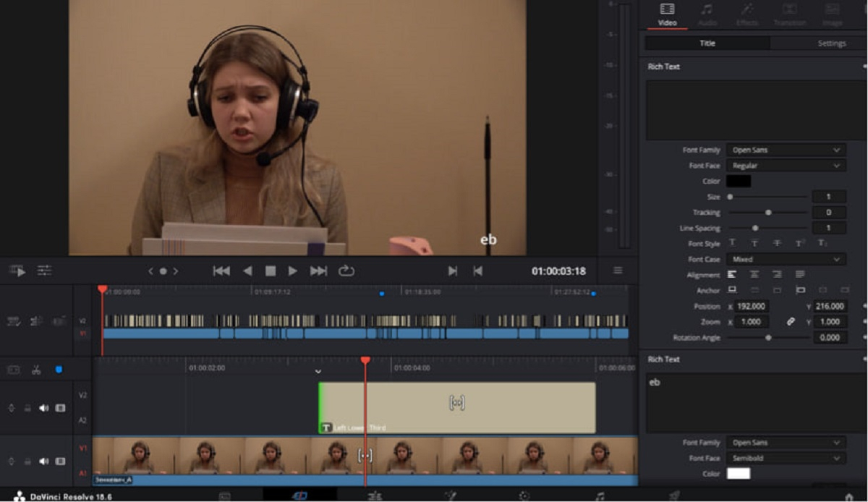Viewport: 868px width, 502px height.
Task: Go to the next marker using the right jog arrow
Action: tap(175, 271)
